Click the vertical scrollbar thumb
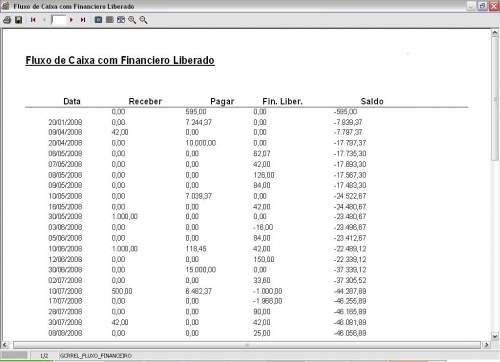Screen dimensions: 500x362 [495, 98]
